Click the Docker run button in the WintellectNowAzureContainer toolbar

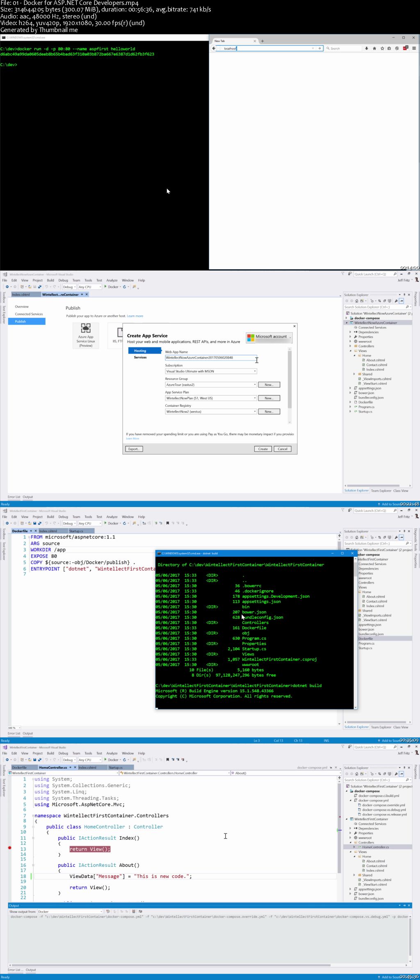(x=111, y=287)
